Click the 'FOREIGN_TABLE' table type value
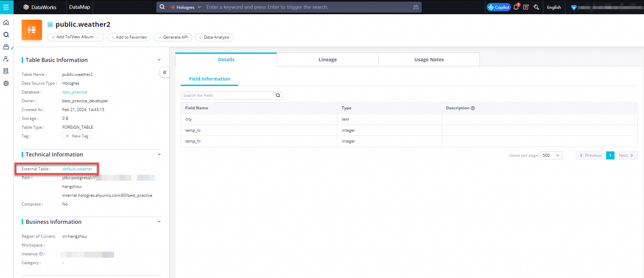Screen dimensions: 644x278 tap(78, 127)
